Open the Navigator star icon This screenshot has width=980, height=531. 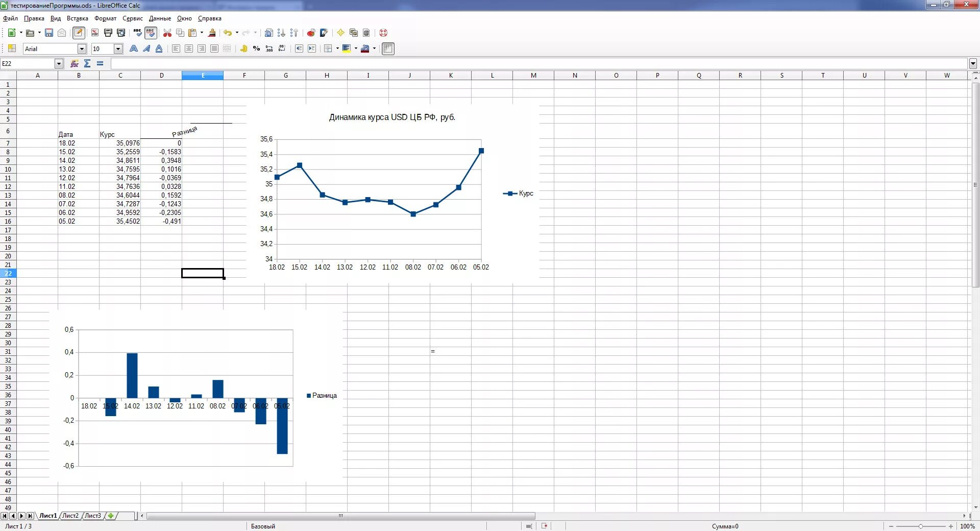(340, 33)
